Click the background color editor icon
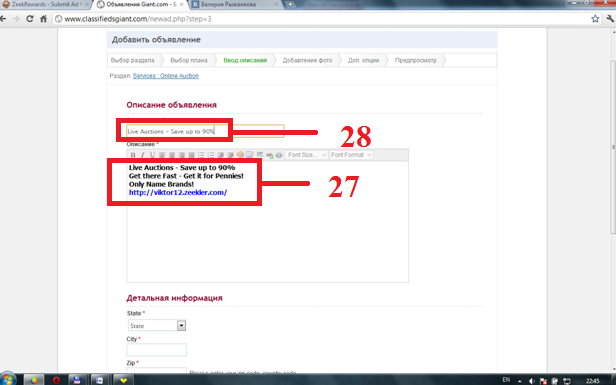The image size is (616, 385). (250, 155)
